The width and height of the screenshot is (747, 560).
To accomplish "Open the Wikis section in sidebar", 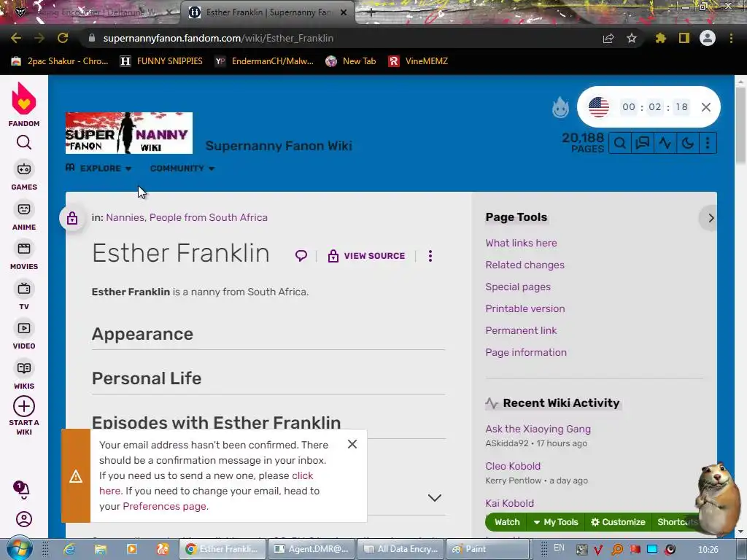I will (24, 376).
